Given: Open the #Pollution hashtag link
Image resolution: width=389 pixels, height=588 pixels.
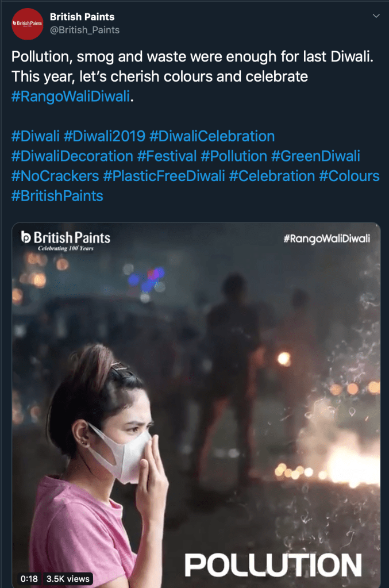Looking at the screenshot, I should pos(234,156).
